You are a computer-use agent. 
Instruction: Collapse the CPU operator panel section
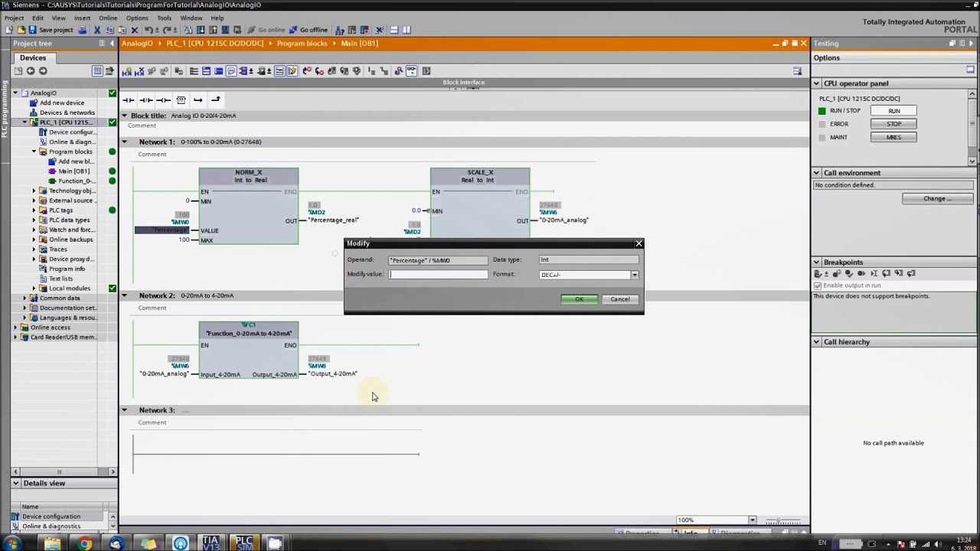[x=817, y=83]
